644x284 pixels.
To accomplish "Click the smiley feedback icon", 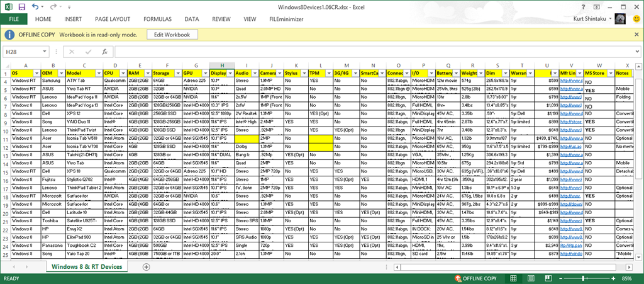I will [636, 20].
